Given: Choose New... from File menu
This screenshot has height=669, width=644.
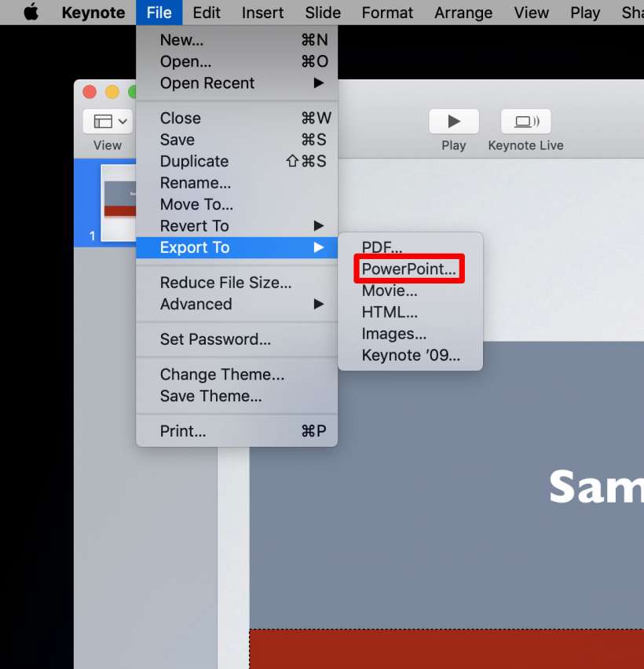Looking at the screenshot, I should 237,40.
